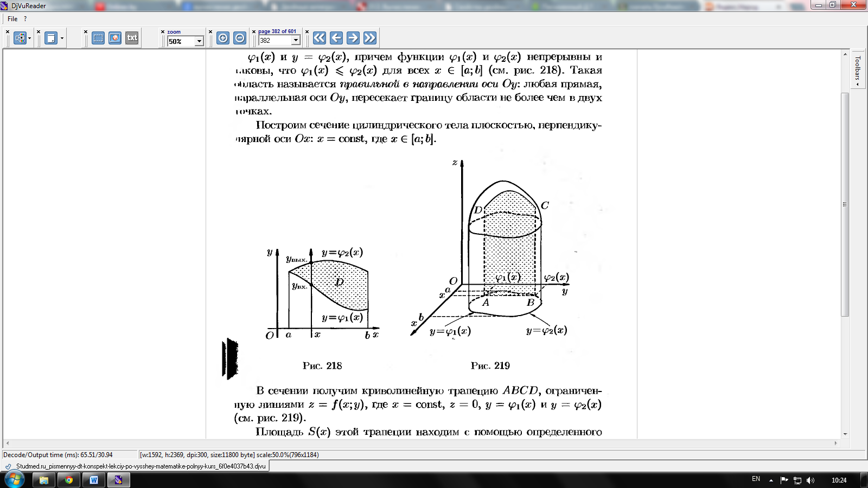Expand the page view dropdown arrow
This screenshot has height=488, width=868.
(62, 38)
